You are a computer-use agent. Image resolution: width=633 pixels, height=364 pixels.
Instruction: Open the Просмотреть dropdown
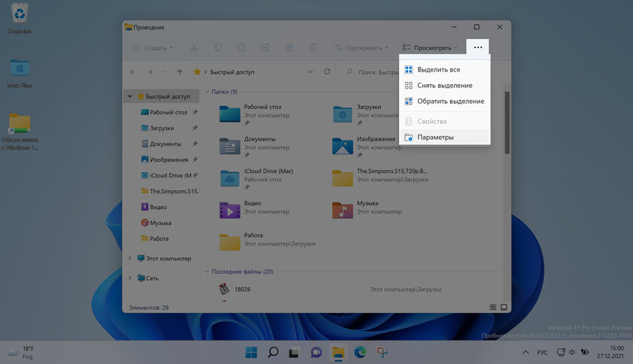pyautogui.click(x=430, y=47)
